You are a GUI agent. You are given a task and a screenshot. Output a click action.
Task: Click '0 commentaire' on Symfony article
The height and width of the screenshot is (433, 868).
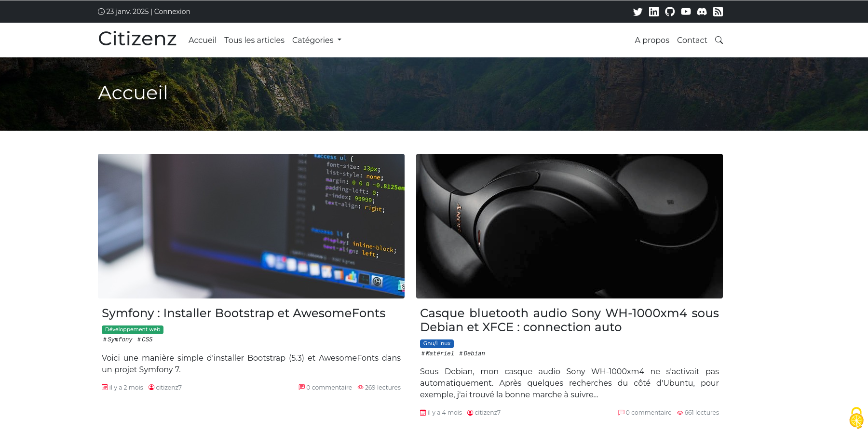tap(329, 387)
